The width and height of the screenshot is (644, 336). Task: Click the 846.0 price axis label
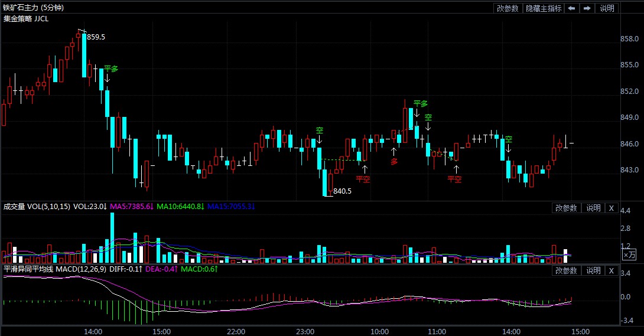click(x=629, y=143)
